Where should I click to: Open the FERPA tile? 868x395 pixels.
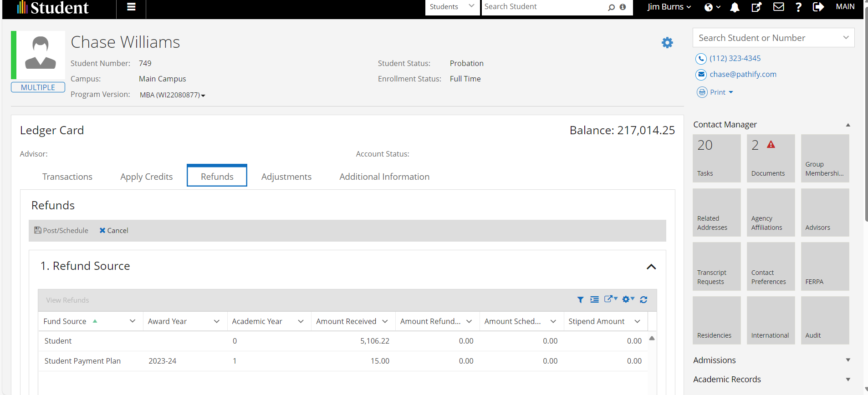click(825, 267)
